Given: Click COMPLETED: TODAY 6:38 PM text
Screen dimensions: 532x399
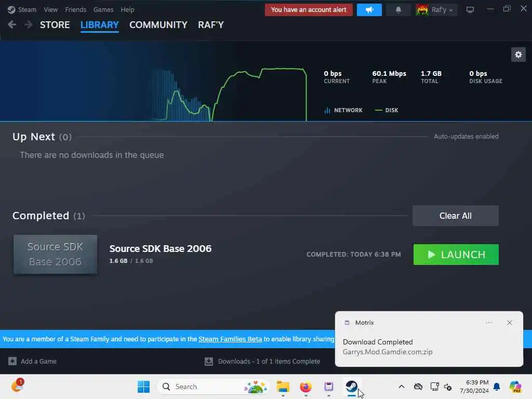Looking at the screenshot, I should click(x=353, y=255).
